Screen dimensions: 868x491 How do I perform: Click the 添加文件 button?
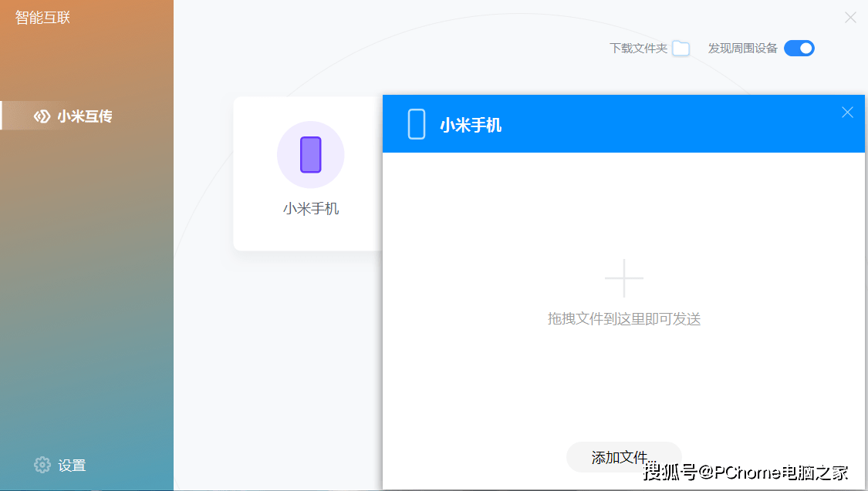[x=624, y=457]
